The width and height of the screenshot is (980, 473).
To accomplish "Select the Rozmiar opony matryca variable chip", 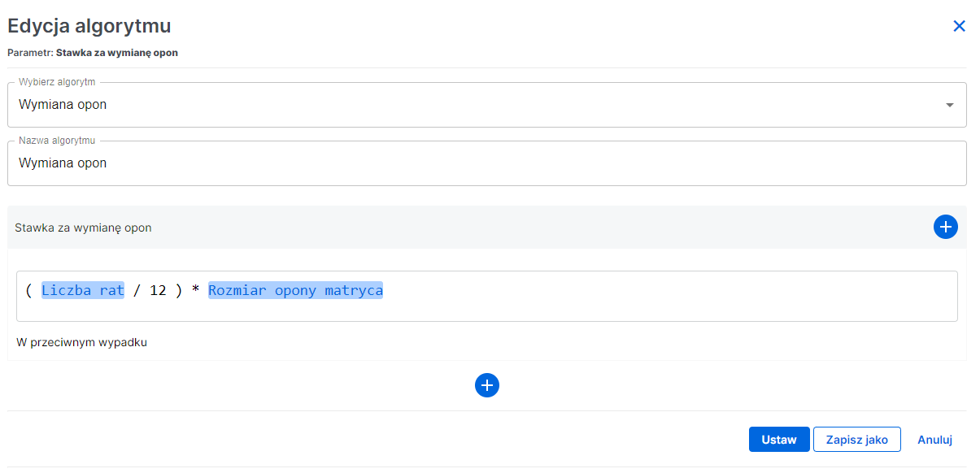I will point(295,290).
